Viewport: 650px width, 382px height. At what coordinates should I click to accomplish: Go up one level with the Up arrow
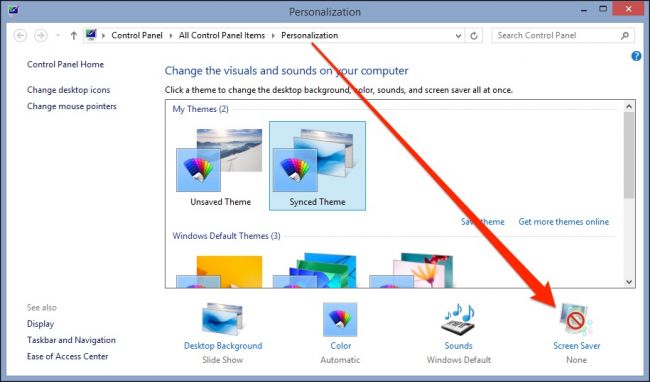(x=74, y=36)
